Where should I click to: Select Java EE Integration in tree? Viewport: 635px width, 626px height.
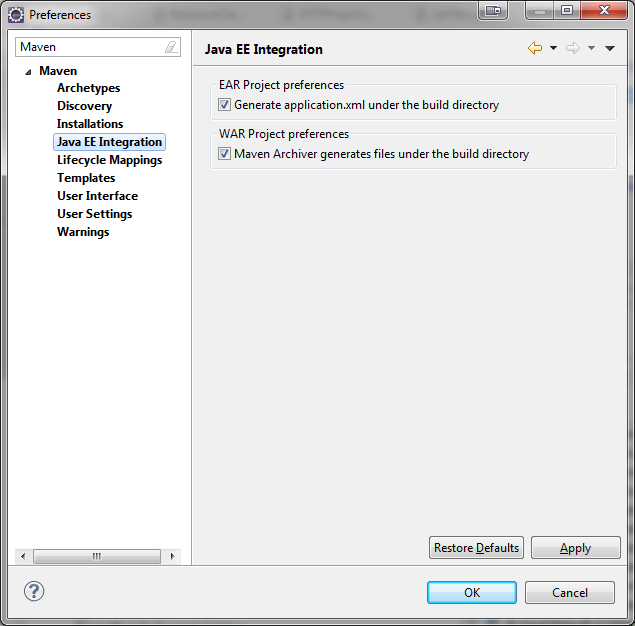click(109, 142)
